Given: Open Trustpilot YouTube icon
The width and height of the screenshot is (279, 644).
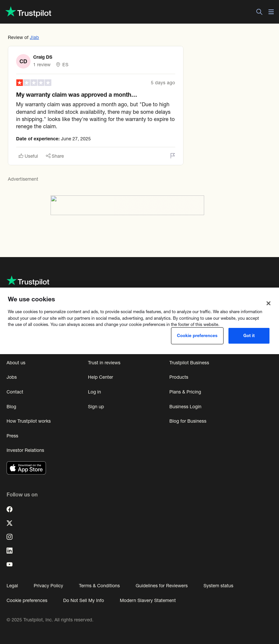Looking at the screenshot, I should [10, 564].
